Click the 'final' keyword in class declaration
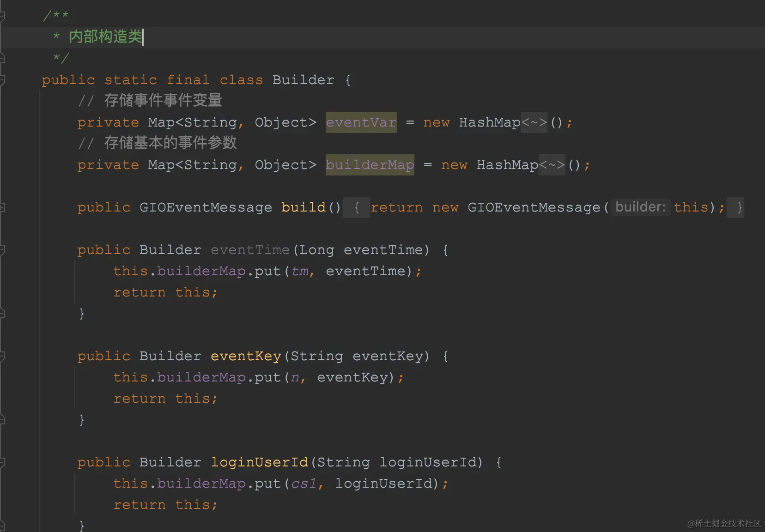 coord(188,80)
